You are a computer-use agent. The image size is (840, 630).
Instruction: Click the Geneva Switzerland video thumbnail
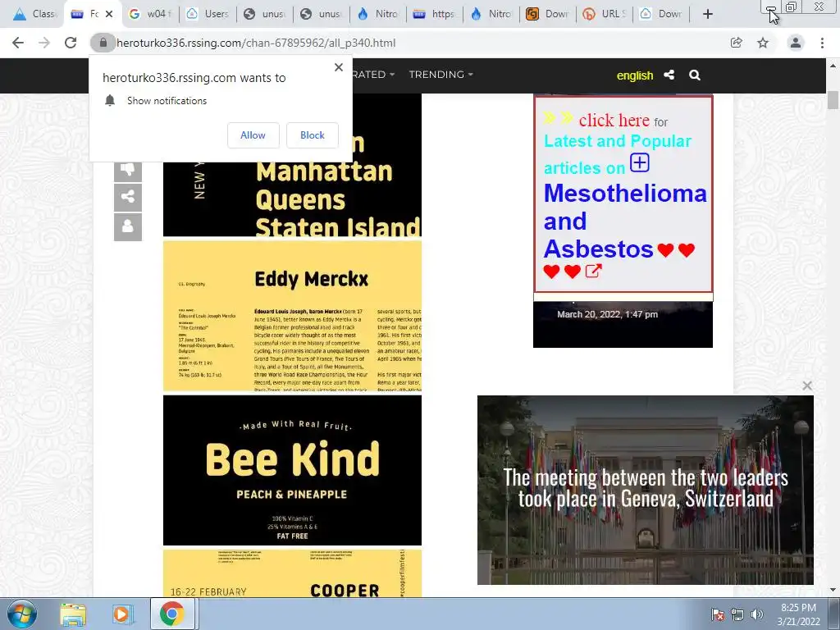[x=646, y=491]
